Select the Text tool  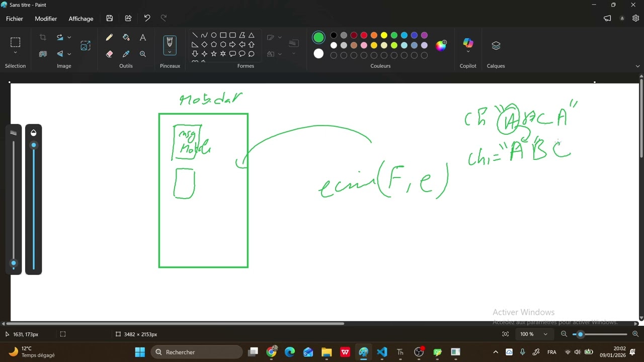click(143, 37)
